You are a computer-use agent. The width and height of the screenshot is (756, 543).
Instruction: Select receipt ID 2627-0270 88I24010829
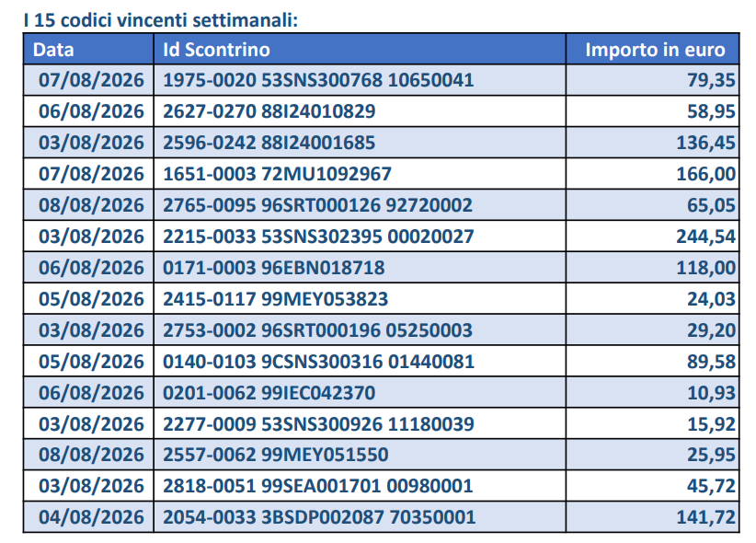tap(269, 111)
